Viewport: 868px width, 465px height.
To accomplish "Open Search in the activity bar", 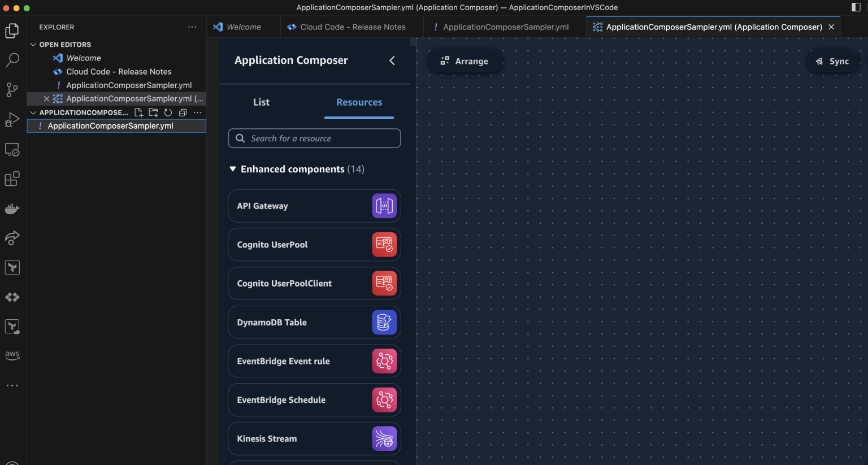I will (x=12, y=59).
